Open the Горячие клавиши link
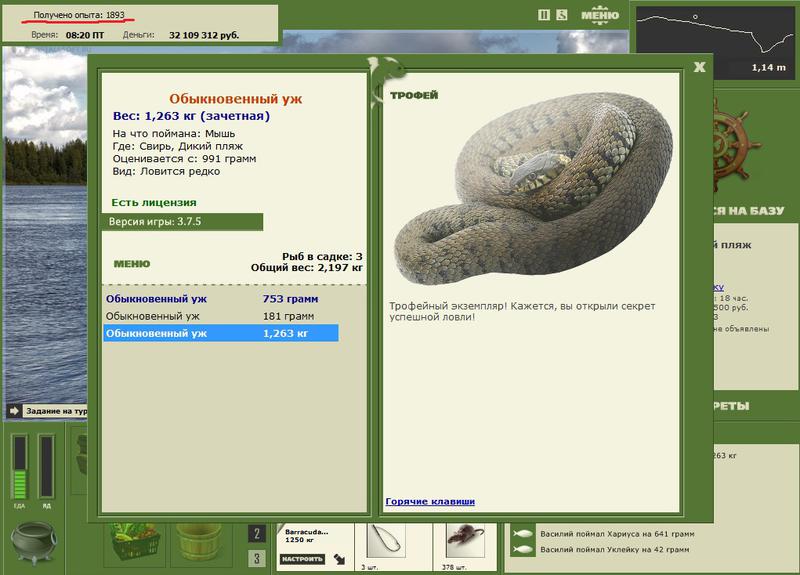 [x=430, y=502]
